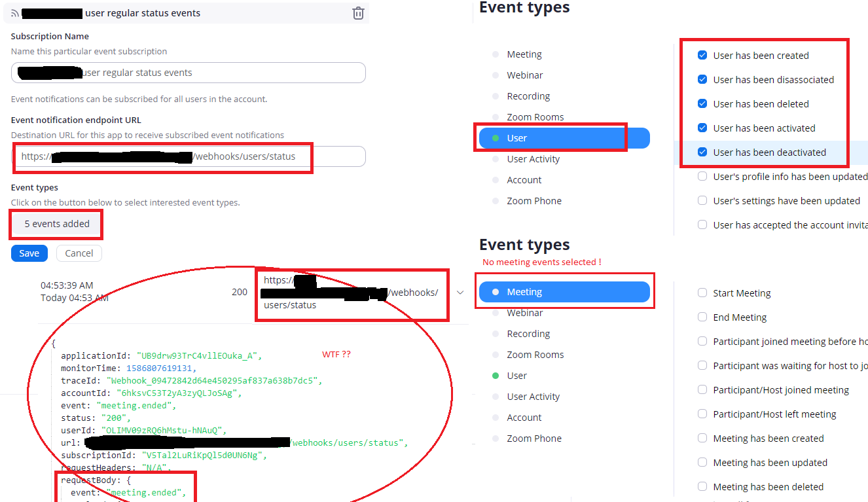Delete the user regular status events subscription
The height and width of the screenshot is (502, 868).
pos(358,13)
